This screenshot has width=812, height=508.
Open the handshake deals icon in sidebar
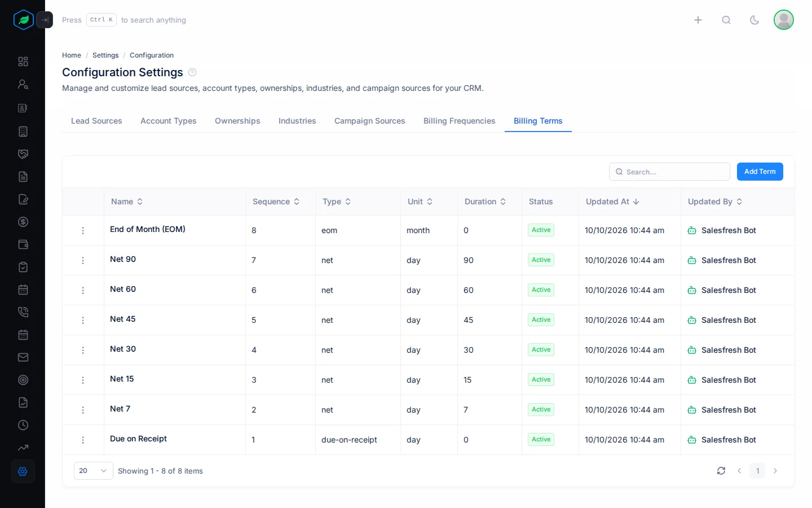(x=23, y=154)
